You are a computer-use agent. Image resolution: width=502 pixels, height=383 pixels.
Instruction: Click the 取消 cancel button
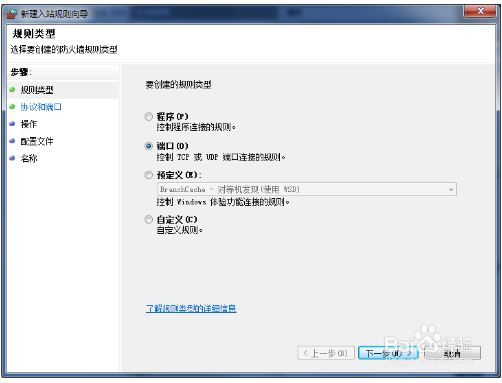click(452, 353)
